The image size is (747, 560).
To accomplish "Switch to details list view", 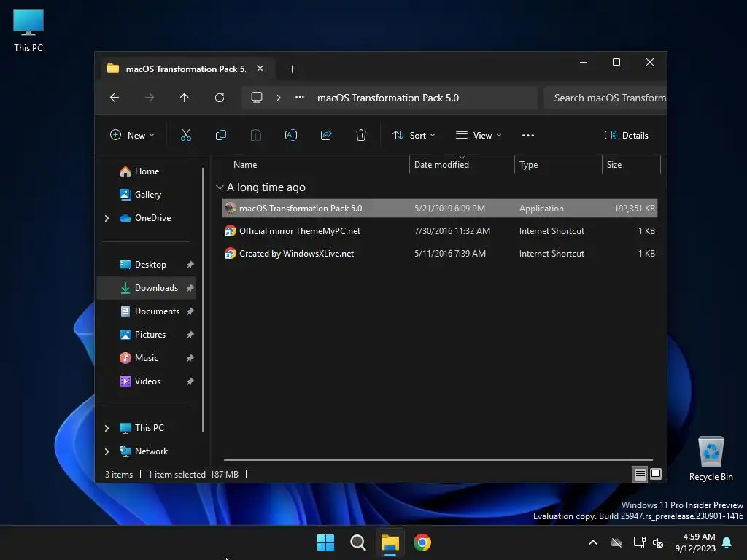I will [x=640, y=474].
